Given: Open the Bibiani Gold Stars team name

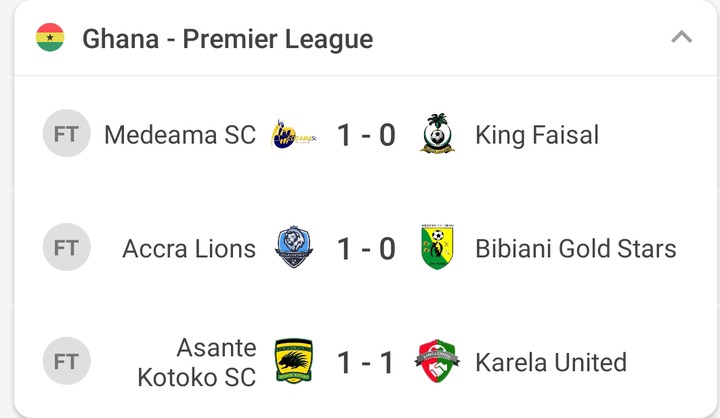Looking at the screenshot, I should click(576, 248).
